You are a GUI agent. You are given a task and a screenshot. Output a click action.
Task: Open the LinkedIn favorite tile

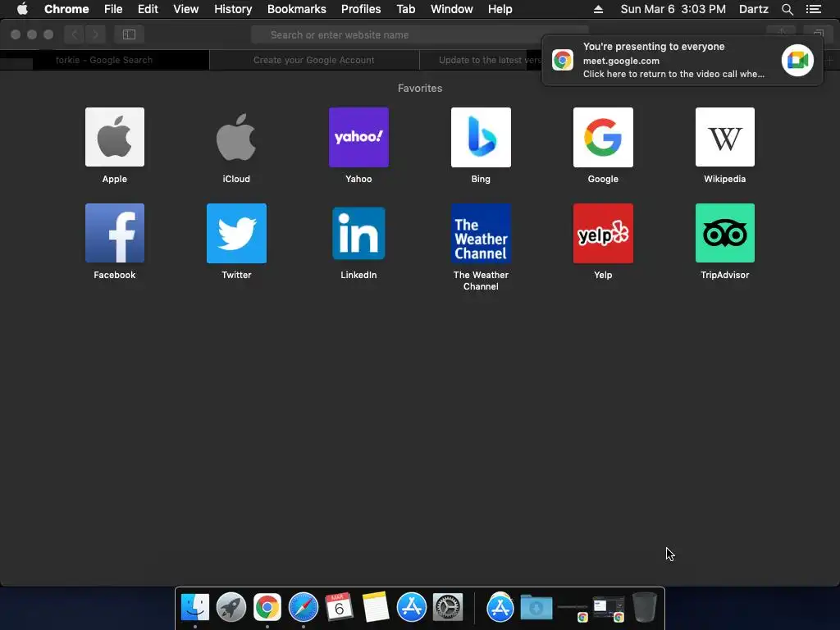click(358, 233)
